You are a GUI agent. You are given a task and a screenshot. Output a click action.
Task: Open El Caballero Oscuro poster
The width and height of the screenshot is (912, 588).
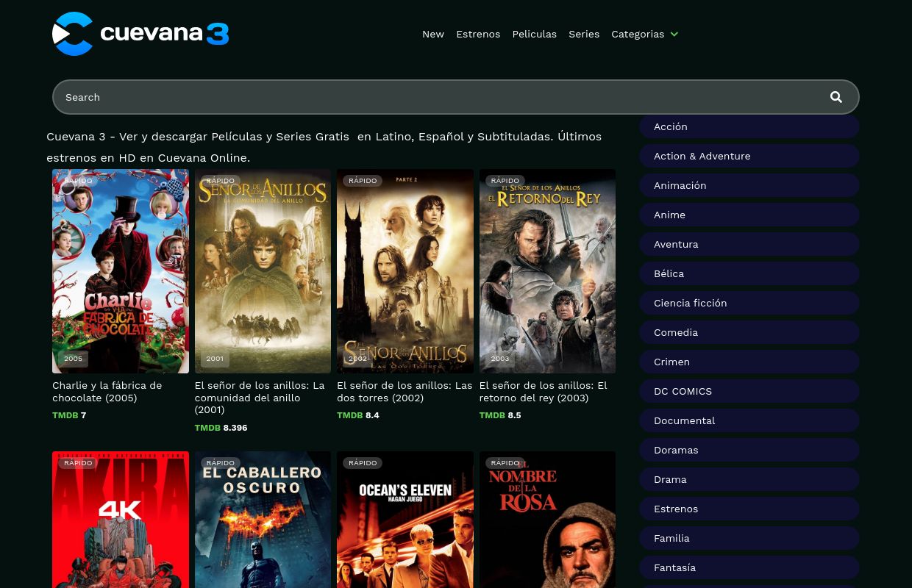click(x=263, y=520)
